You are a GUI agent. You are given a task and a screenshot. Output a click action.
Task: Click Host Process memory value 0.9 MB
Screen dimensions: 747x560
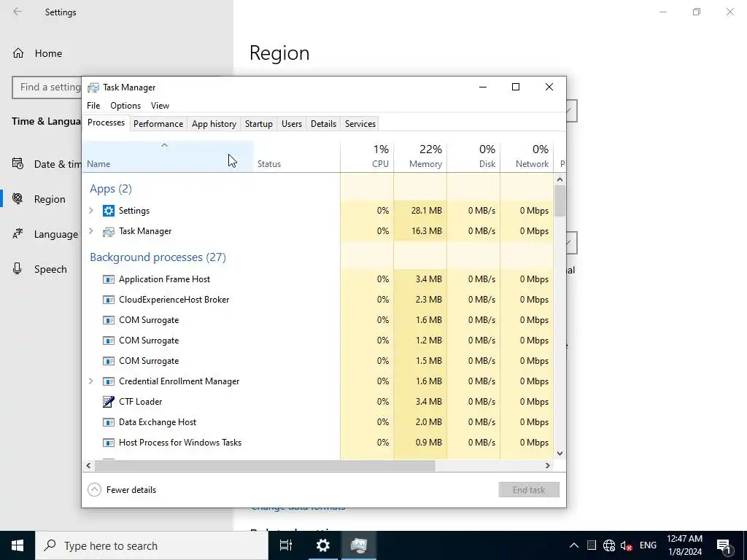tap(429, 443)
